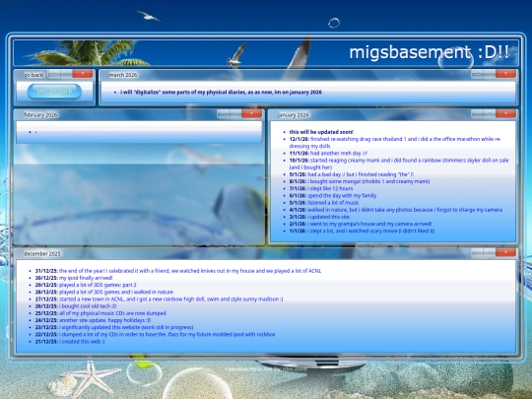Click the "go back!" window title

(33, 75)
